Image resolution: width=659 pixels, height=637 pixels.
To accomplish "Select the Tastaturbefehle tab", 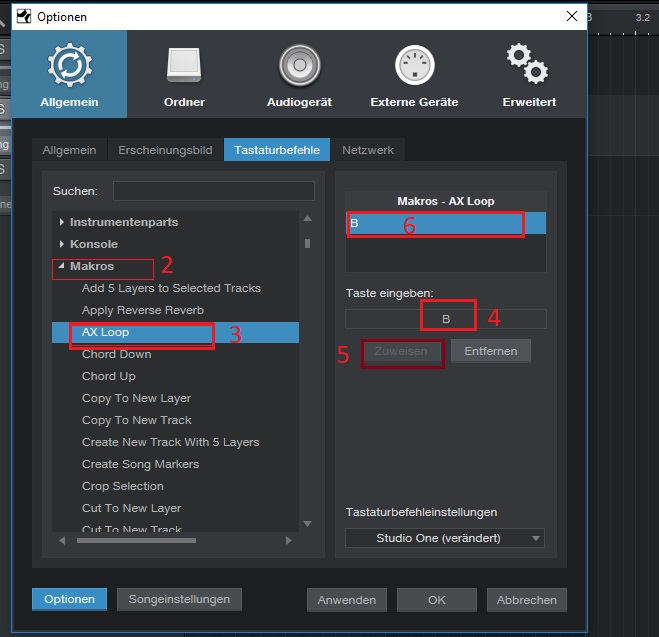I will (x=277, y=150).
